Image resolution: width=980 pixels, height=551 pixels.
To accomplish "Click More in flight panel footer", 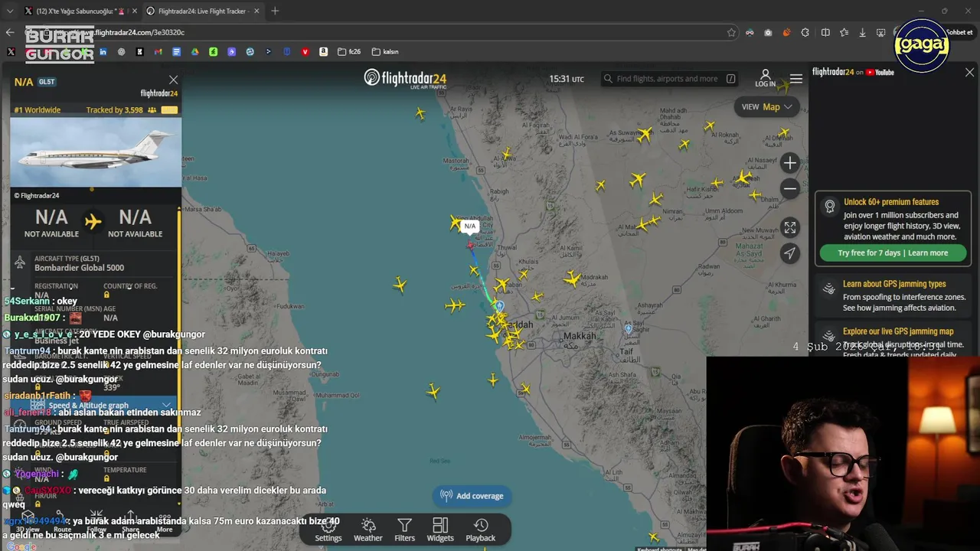I will pos(165,521).
